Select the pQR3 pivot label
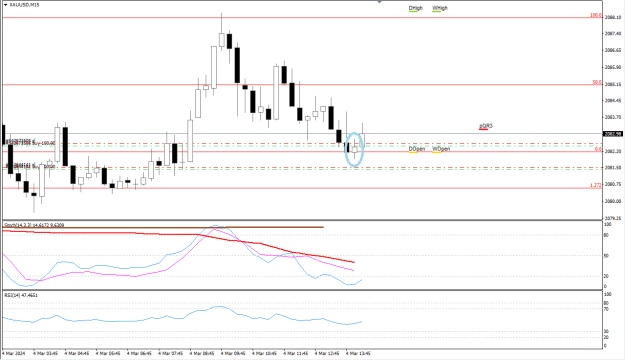Image resolution: width=625 pixels, height=360 pixels. [485, 126]
